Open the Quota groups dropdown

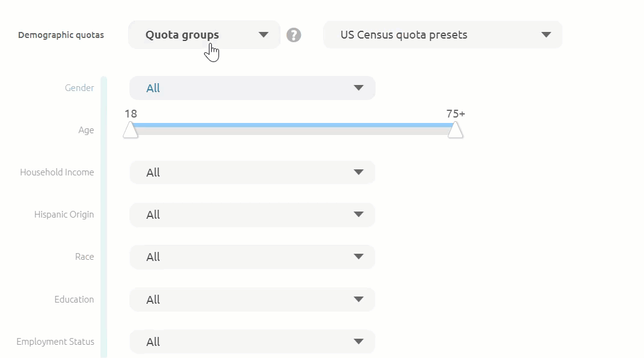click(x=203, y=35)
